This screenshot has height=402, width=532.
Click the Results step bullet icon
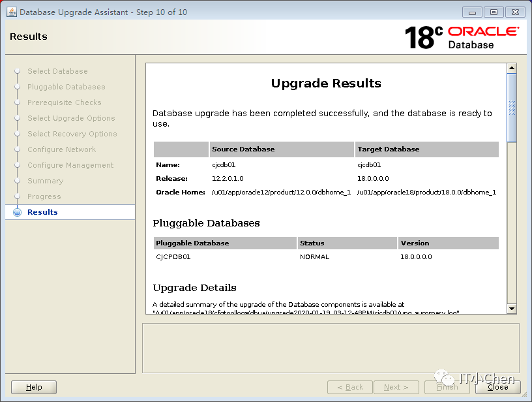[18, 212]
